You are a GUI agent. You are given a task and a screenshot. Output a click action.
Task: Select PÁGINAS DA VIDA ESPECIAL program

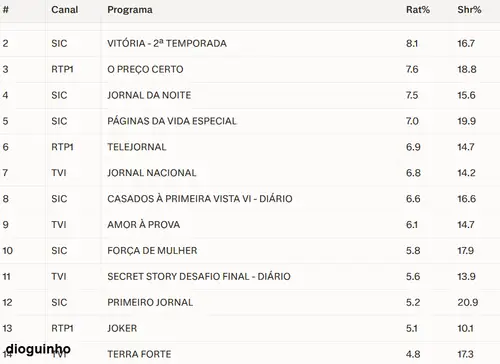172,121
